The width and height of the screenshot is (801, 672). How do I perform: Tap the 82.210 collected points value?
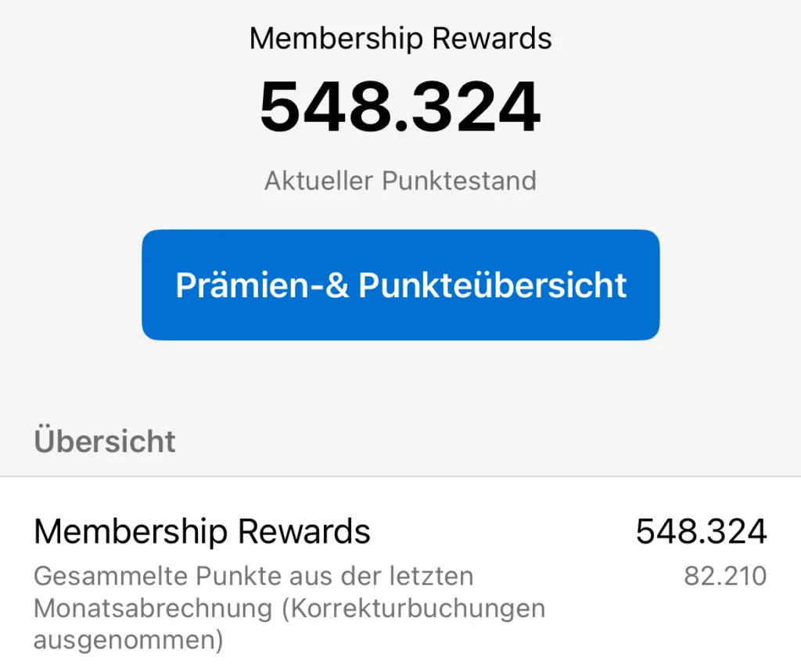click(x=725, y=576)
